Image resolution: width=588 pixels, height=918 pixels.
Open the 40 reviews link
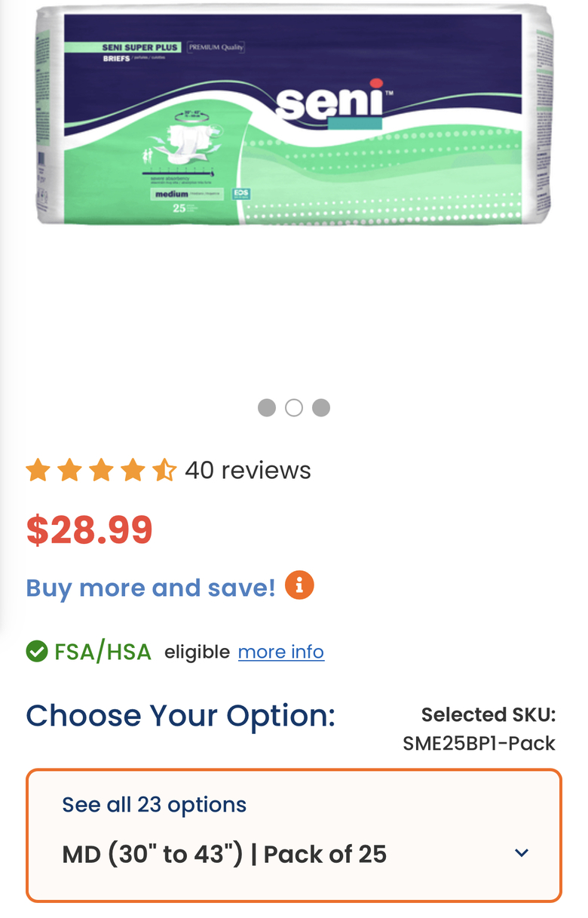click(x=248, y=471)
